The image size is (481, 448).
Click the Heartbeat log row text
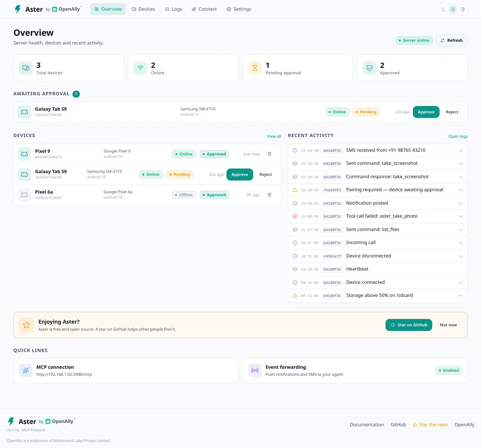coord(357,269)
